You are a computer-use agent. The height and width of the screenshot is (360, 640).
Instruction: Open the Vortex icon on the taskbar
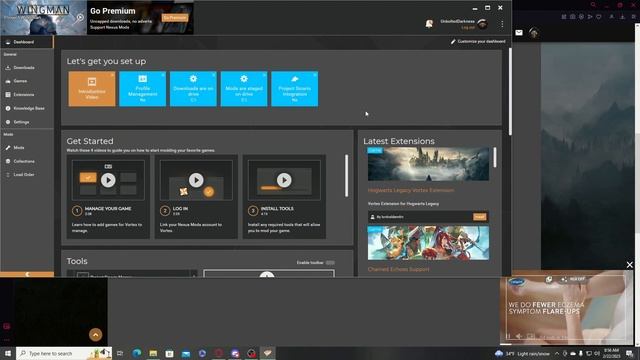point(268,353)
